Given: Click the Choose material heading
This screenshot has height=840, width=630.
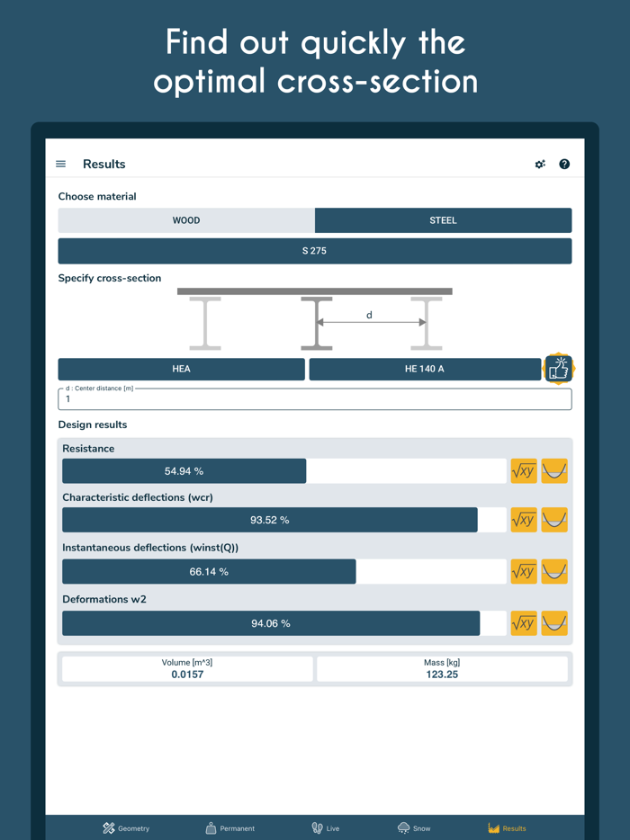Looking at the screenshot, I should click(97, 197).
